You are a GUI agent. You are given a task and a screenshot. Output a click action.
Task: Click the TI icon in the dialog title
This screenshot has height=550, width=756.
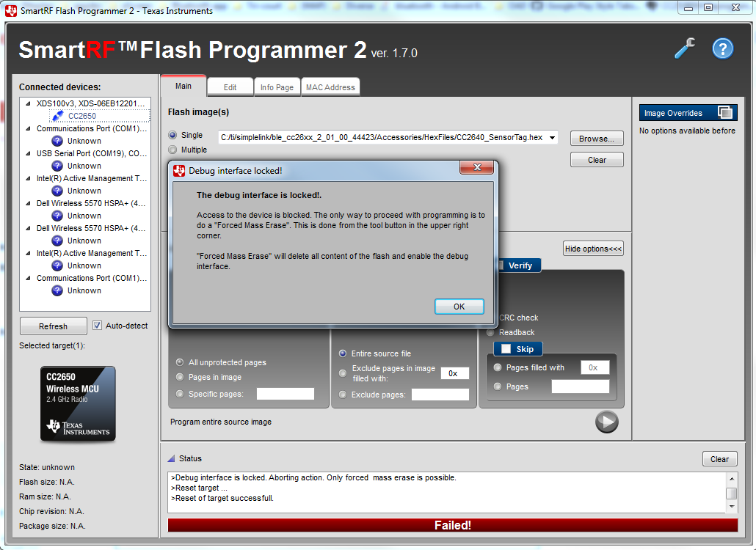point(179,170)
